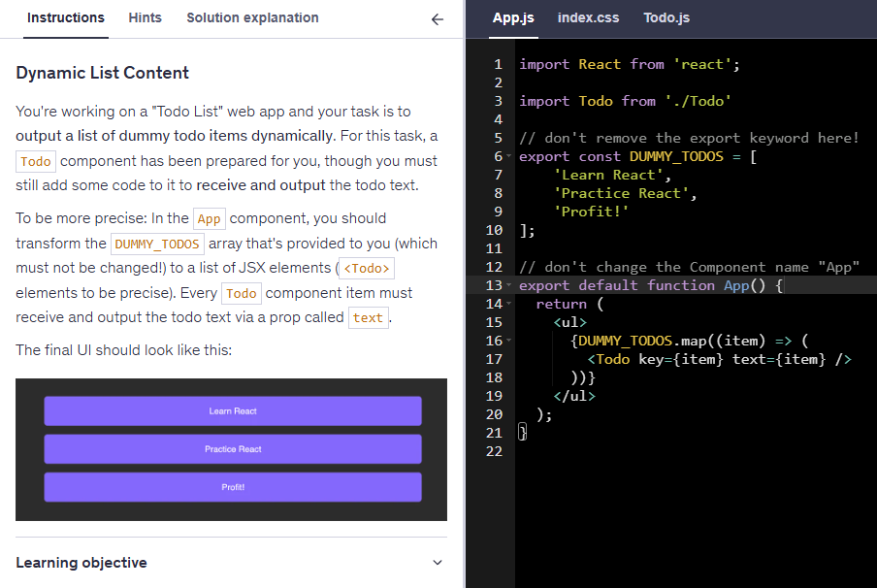Switch to the Instructions tab
This screenshot has width=877, height=588.
tap(66, 17)
